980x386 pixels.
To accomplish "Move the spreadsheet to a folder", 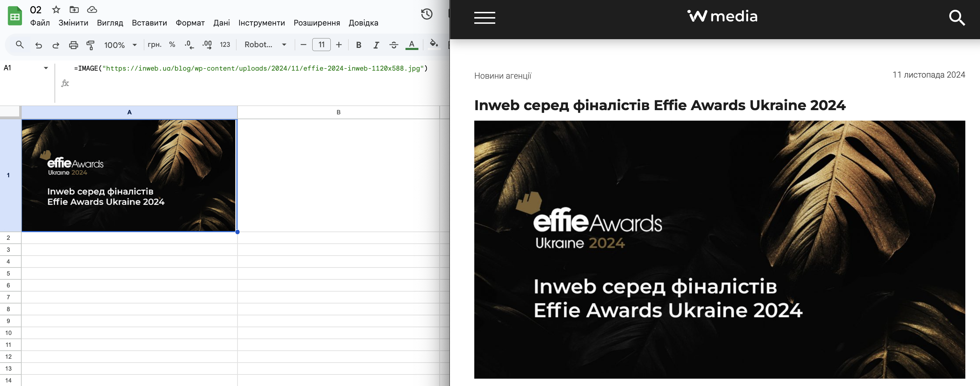I will coord(74,9).
